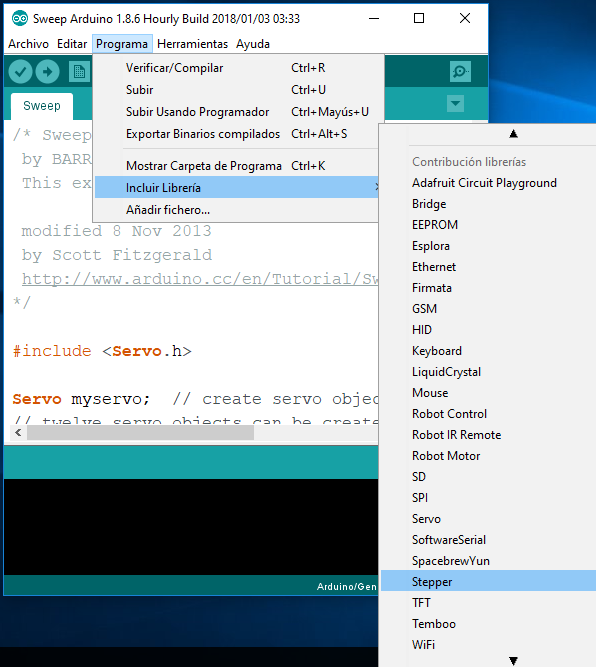Include the WiFi library
Image resolution: width=596 pixels, height=667 pixels.
[488, 645]
